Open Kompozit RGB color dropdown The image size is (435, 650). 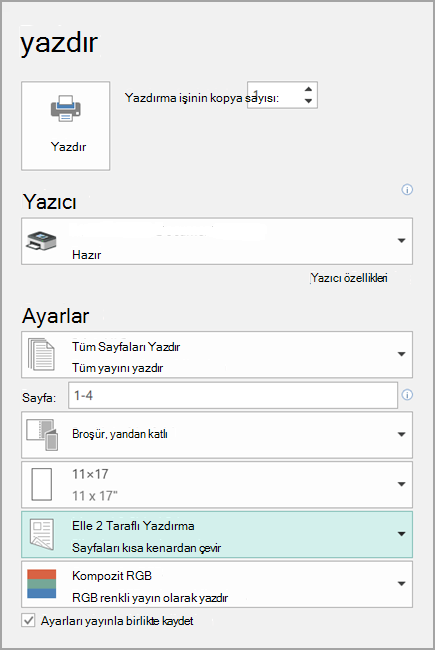pos(217,584)
